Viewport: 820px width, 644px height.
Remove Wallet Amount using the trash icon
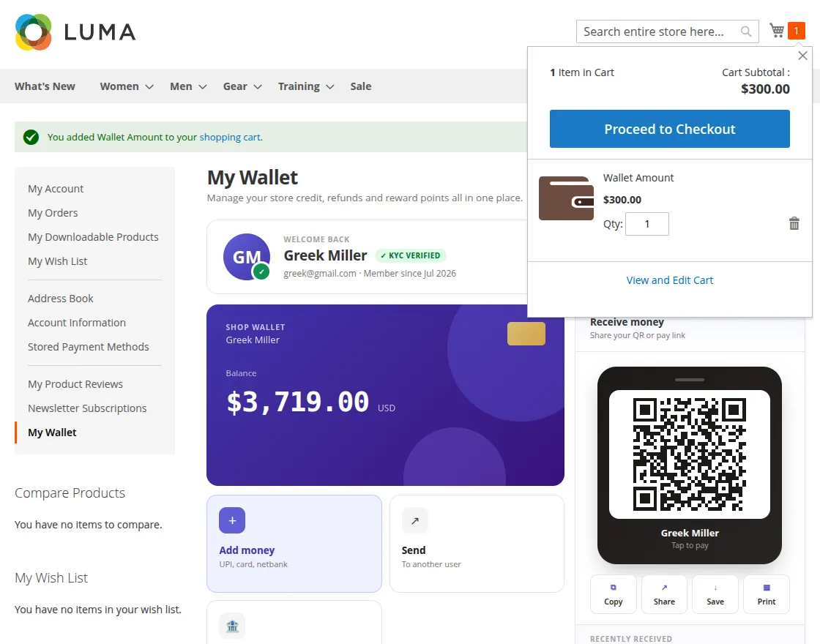(794, 224)
